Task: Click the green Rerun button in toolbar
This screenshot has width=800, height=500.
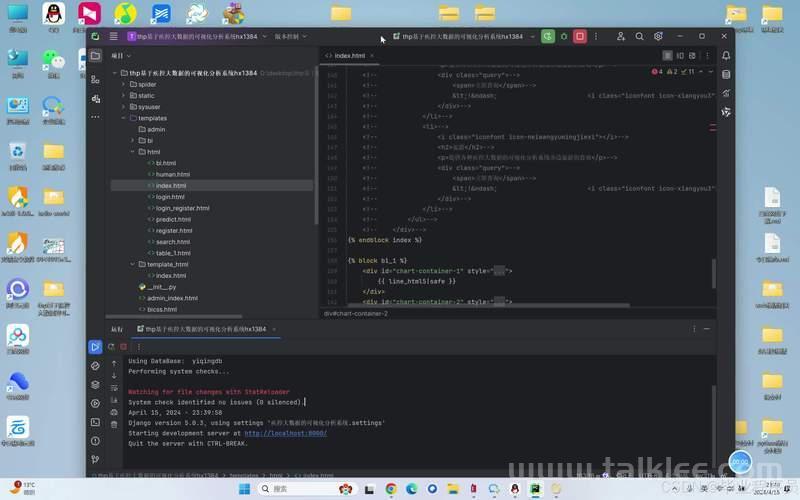Action: [x=547, y=36]
